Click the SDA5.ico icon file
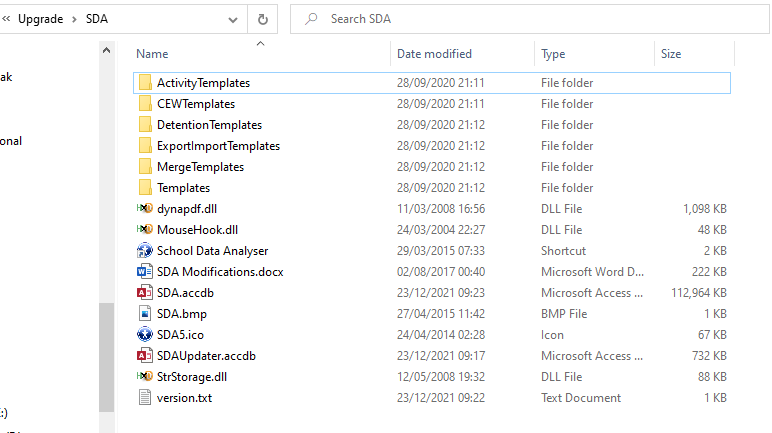Screen dimensions: 772x433 [x=144, y=334]
